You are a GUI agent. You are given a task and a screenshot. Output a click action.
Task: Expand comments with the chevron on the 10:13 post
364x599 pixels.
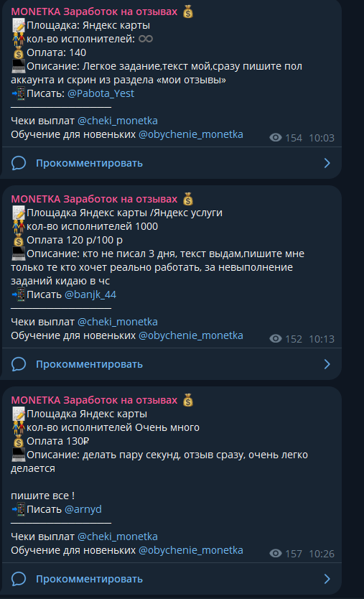click(x=327, y=364)
